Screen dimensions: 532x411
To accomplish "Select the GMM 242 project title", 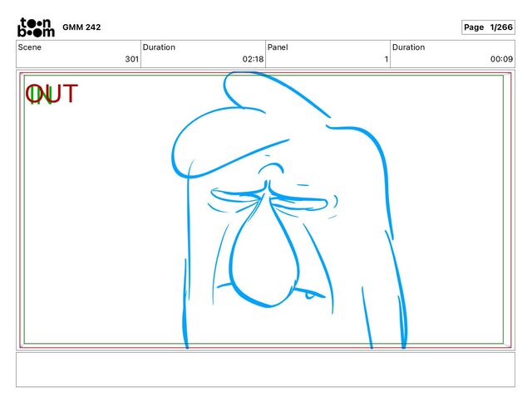I will [81, 27].
